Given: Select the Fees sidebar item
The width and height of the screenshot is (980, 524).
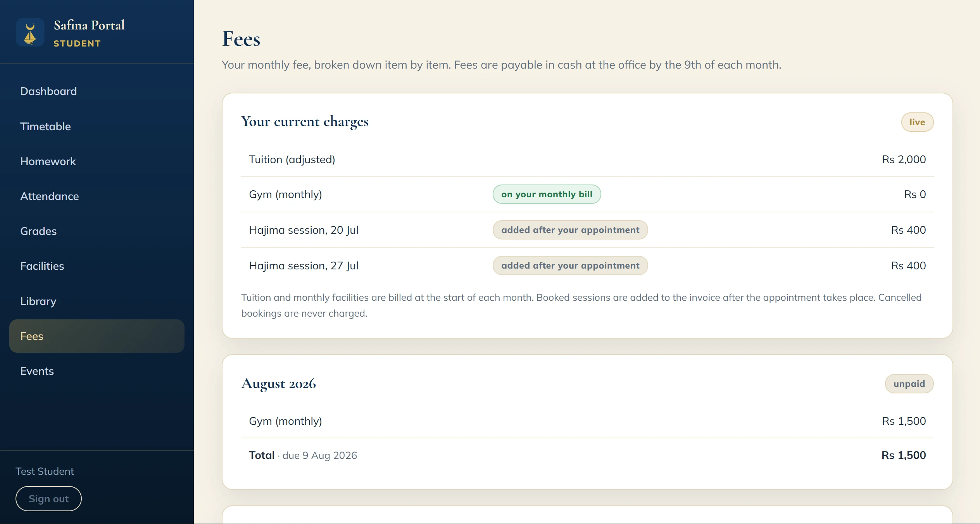Looking at the screenshot, I should [x=97, y=336].
